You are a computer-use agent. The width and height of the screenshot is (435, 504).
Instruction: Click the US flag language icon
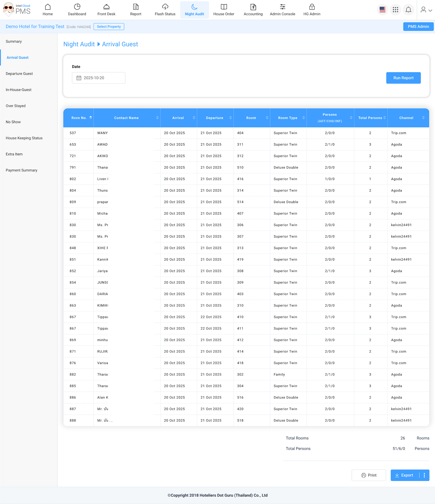(x=382, y=10)
